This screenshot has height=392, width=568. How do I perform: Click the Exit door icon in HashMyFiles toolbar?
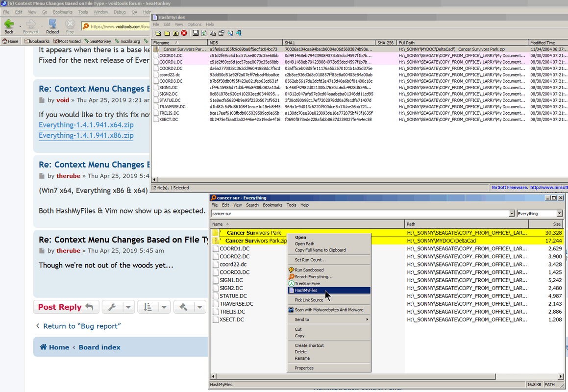(239, 33)
